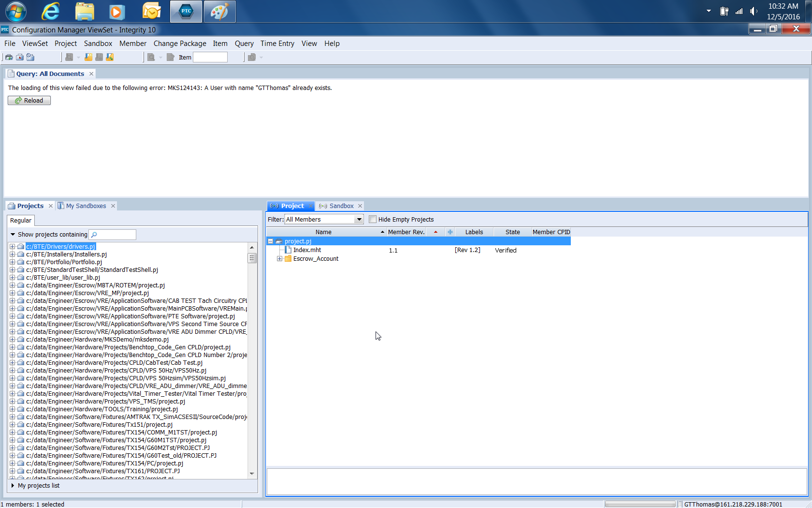Open dropdown arrow next to change package icon

point(261,57)
